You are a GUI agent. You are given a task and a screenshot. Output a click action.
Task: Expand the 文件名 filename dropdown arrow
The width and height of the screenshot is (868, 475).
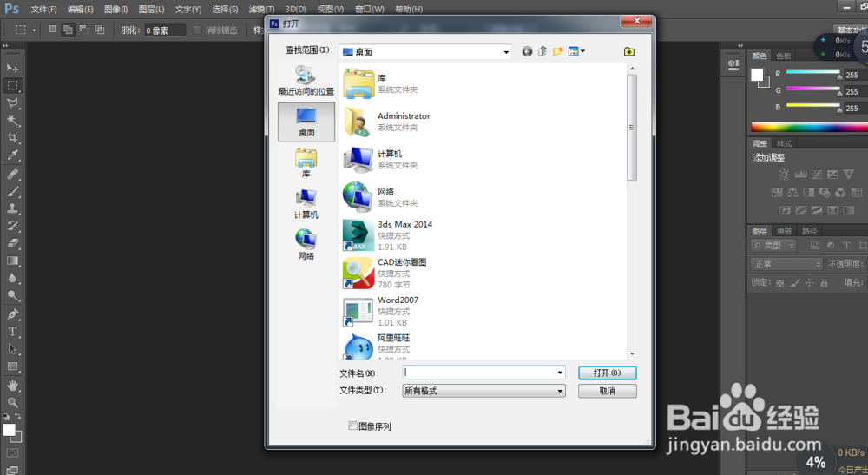tap(560, 373)
